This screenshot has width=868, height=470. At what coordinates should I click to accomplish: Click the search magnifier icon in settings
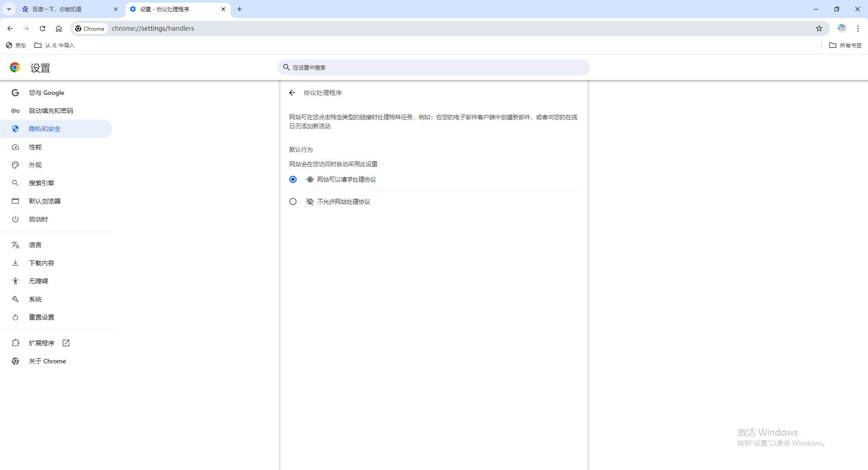tap(286, 67)
